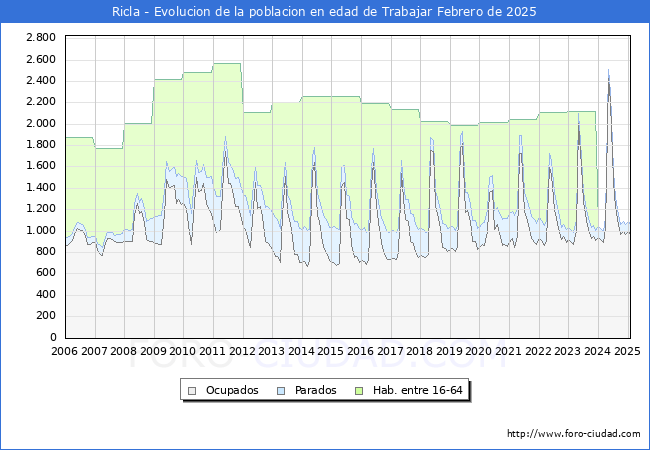
Task: Click the 400 y-axis label
Action: coord(45,295)
